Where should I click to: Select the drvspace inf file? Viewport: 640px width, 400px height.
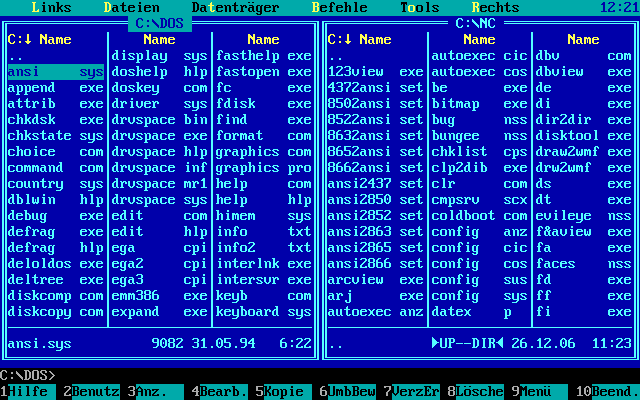(160, 168)
